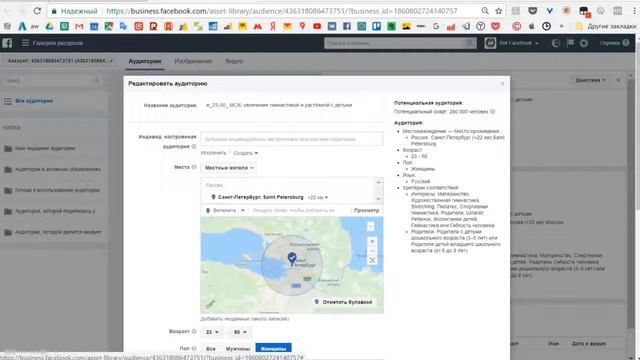The image size is (640, 360).
Task: Click the company search field in the header
Action: pos(400,43)
